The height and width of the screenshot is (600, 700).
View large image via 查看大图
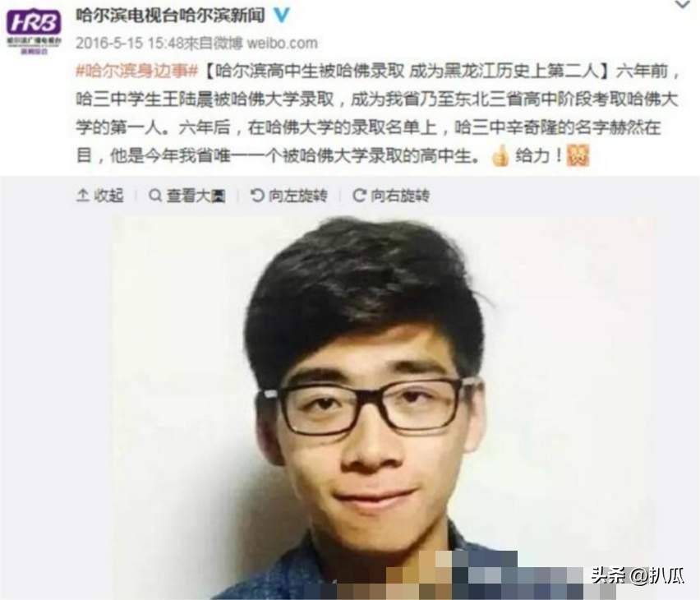click(187, 196)
